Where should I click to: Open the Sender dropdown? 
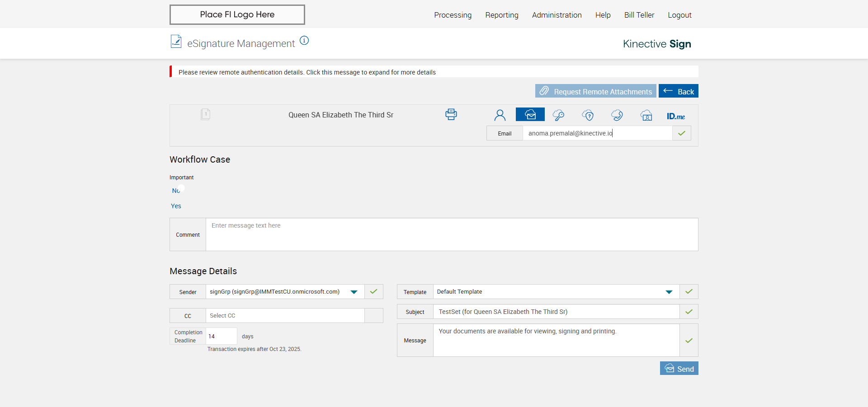(354, 292)
